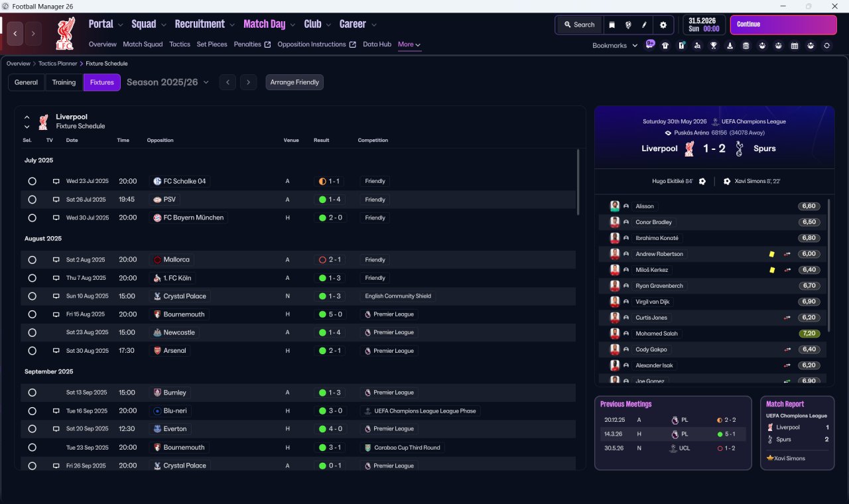Screen dimensions: 849x504
Task: Click the world globe icon in top bar
Action: tap(628, 25)
